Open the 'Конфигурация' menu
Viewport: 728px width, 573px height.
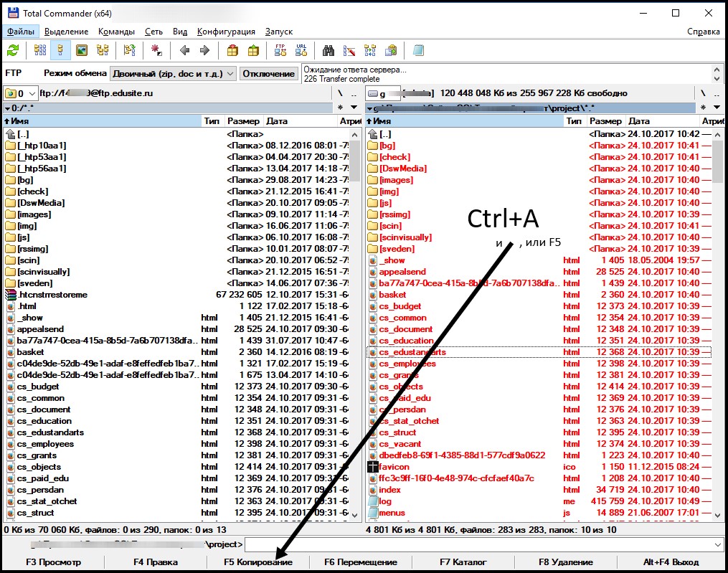click(x=226, y=32)
